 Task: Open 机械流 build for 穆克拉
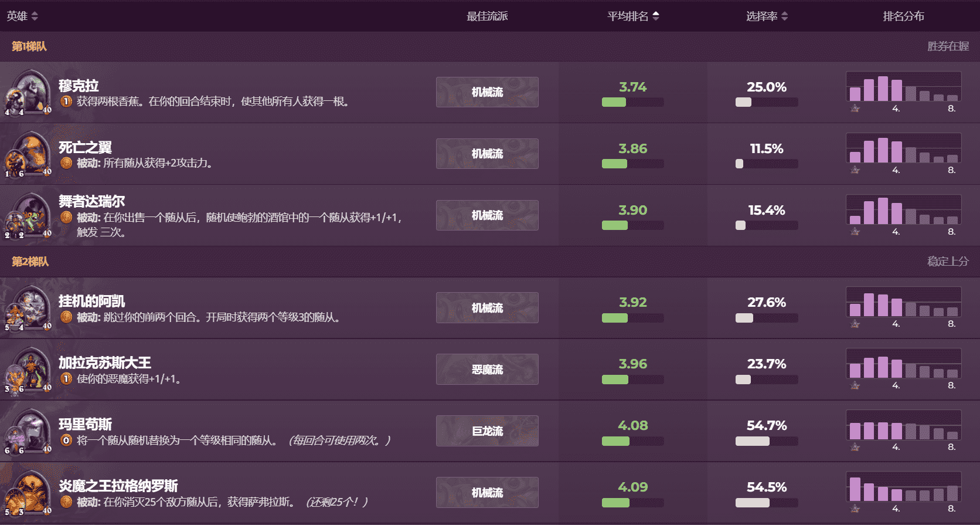(487, 92)
